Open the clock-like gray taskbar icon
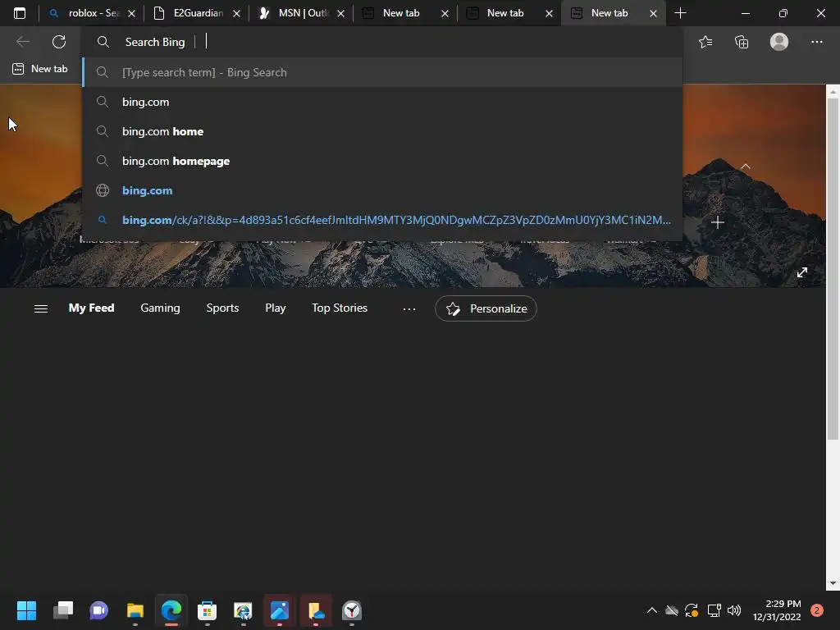This screenshot has height=630, width=840. [x=351, y=610]
